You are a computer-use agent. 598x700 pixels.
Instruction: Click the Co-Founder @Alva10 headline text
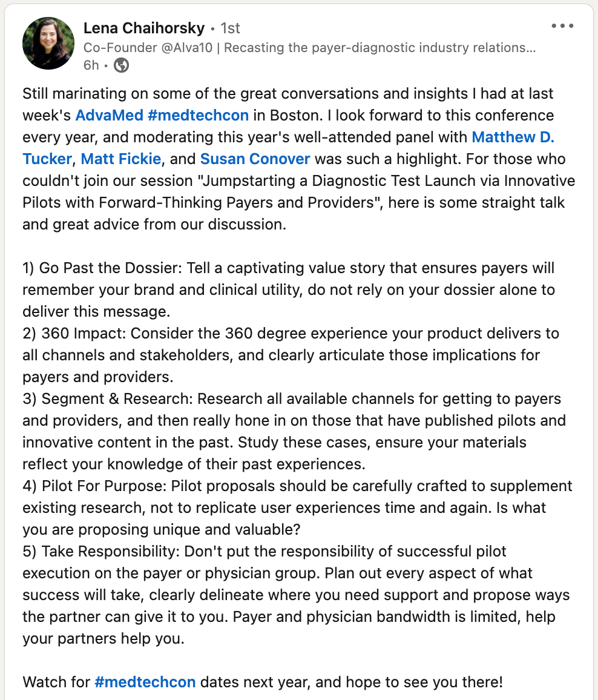309,47
